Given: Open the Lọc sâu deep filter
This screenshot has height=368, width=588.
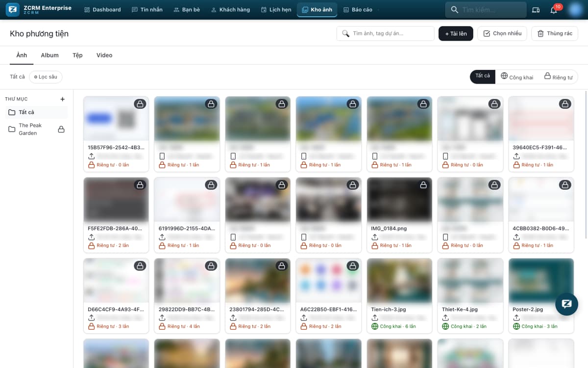Looking at the screenshot, I should (x=46, y=77).
